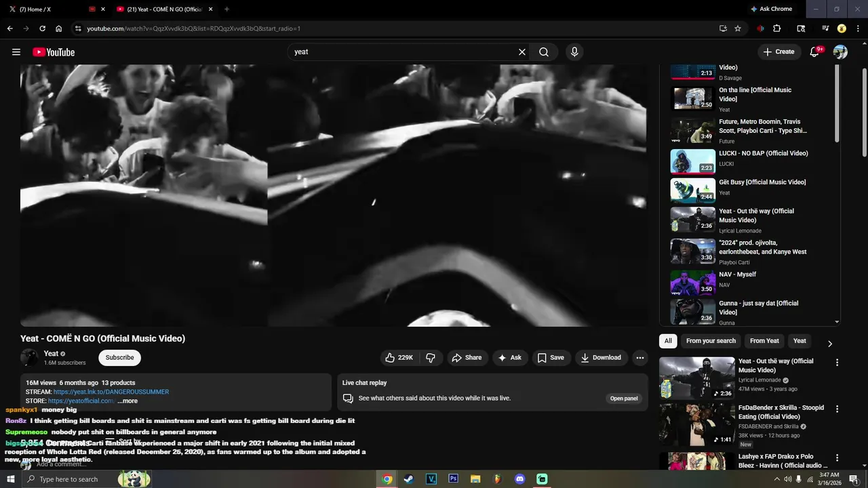Open Windows Start menu
This screenshot has width=868, height=488.
point(11,479)
